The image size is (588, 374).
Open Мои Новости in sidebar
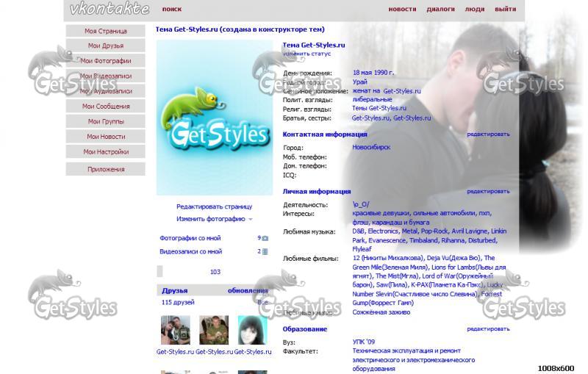pos(105,137)
